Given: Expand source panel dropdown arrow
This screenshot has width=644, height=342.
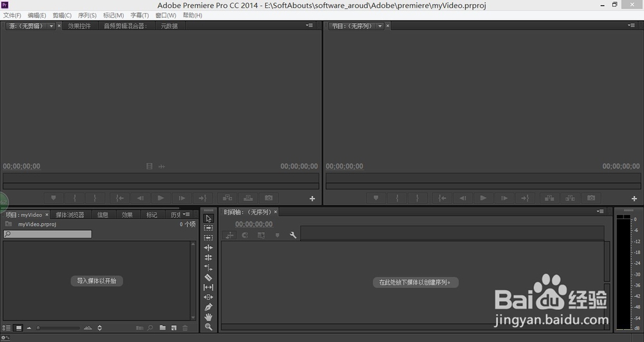Looking at the screenshot, I should [x=52, y=26].
